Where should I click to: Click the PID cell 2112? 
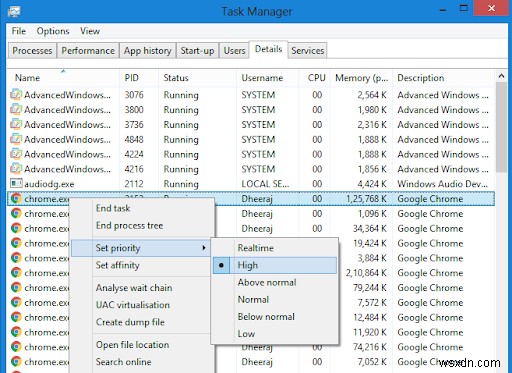pos(134,184)
